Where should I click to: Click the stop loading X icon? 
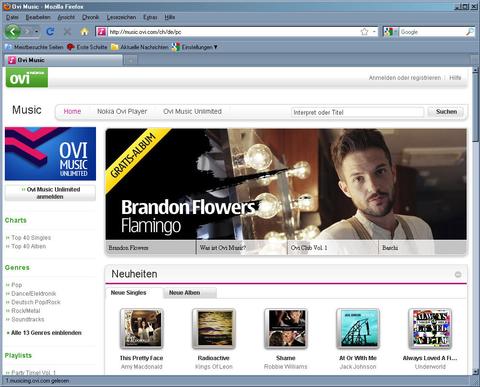pyautogui.click(x=67, y=32)
